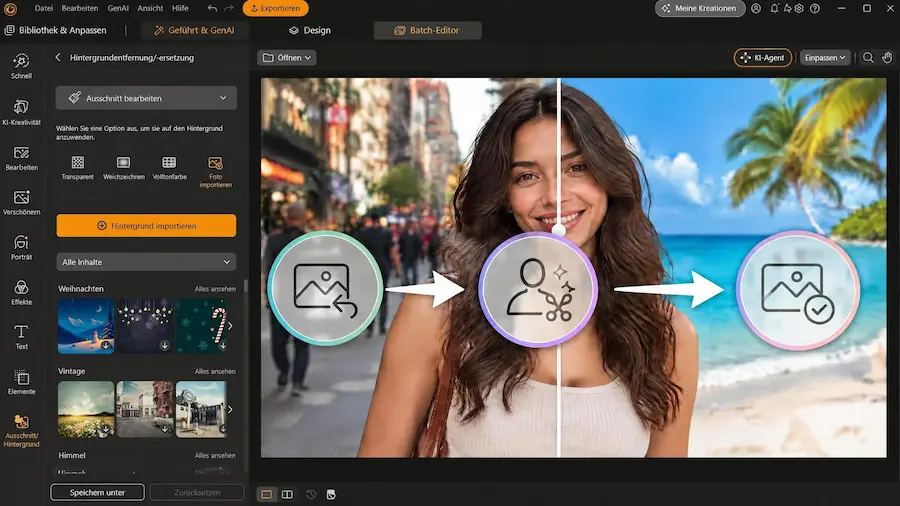View all Vintage backgrounds via Alles ansehen
This screenshot has height=506, width=900.
click(x=215, y=372)
